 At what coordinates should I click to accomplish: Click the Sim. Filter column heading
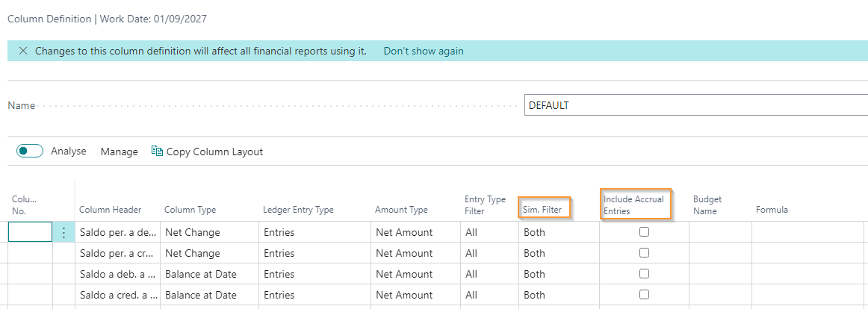tap(542, 210)
